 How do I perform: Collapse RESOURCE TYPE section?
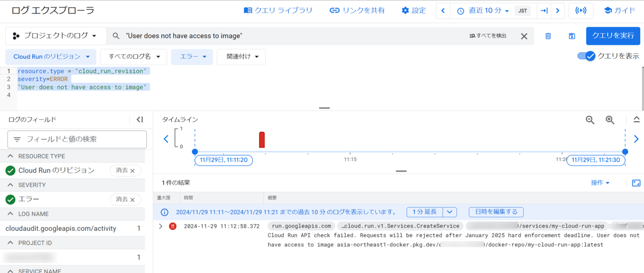tap(10, 156)
